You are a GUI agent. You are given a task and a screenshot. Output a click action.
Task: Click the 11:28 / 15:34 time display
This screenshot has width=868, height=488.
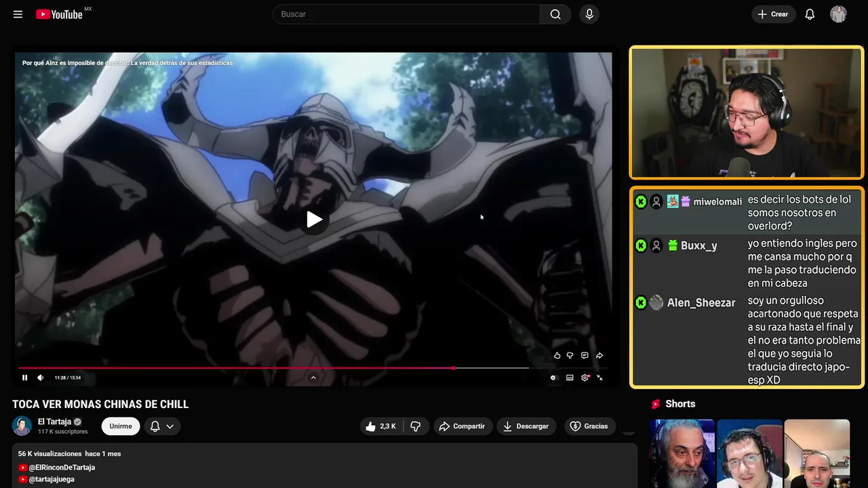[x=68, y=378]
